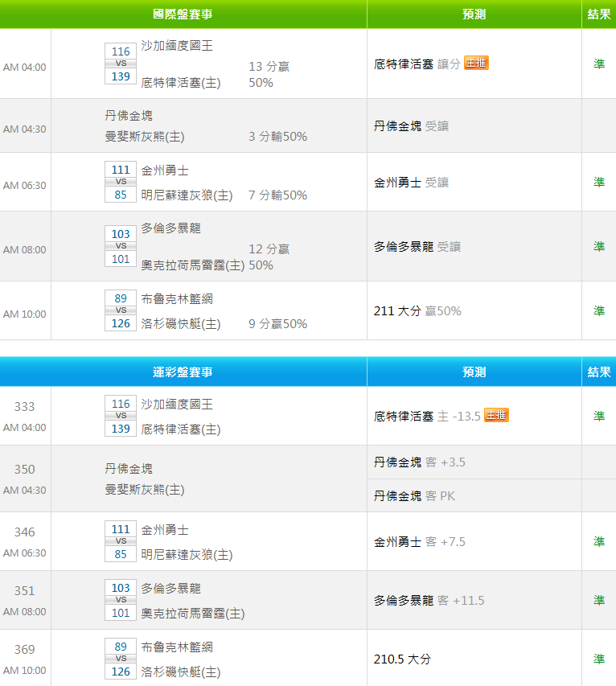Click the 金州勇士 受讓 prediction in 國際盤
The height and width of the screenshot is (686, 616).
coord(412,183)
